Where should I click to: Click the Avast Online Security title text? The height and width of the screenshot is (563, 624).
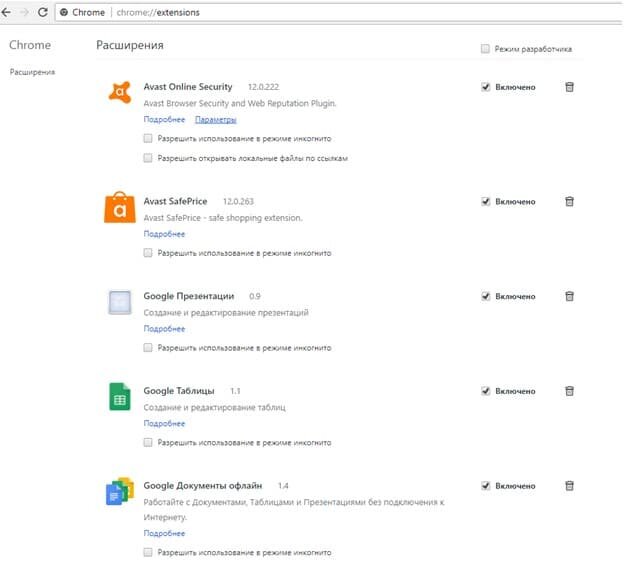click(x=188, y=87)
